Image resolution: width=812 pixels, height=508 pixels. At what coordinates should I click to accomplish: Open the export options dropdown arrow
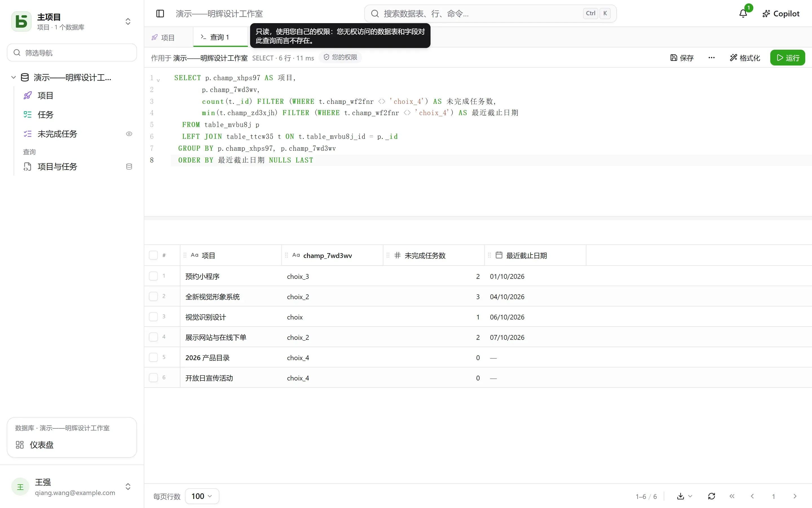pos(690,496)
